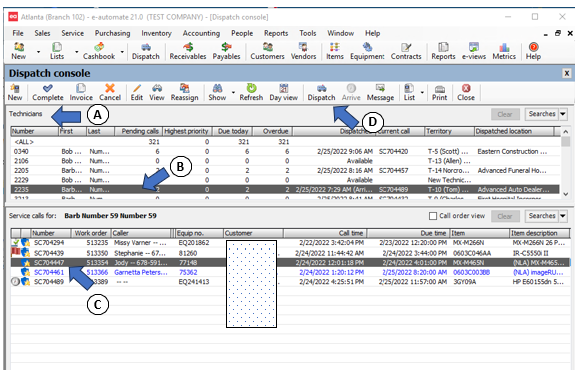This screenshot has height=372, width=579.
Task: Open the Items toolbar icon
Action: [x=335, y=51]
